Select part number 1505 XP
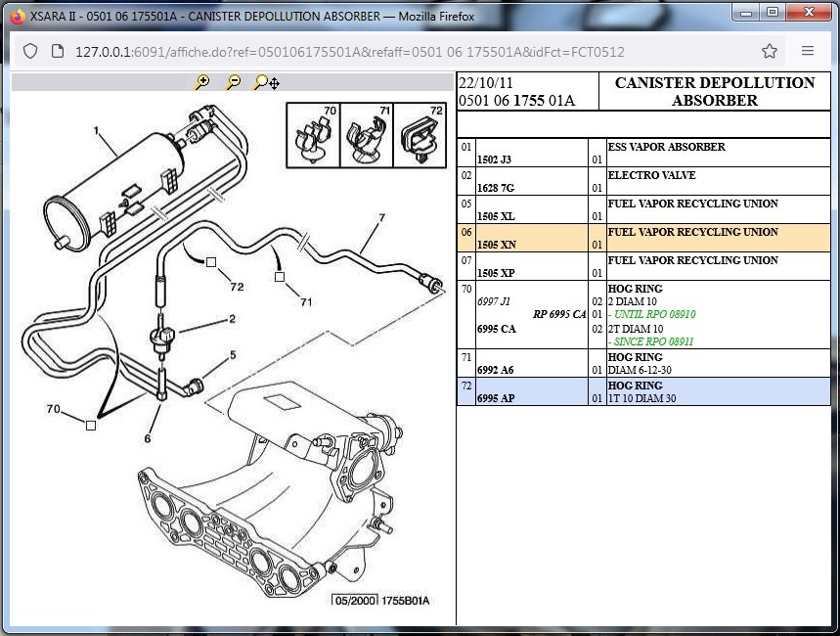The height and width of the screenshot is (636, 840). tap(496, 273)
